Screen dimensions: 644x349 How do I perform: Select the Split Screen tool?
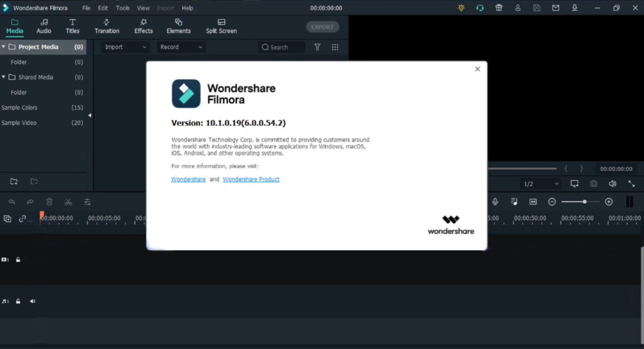tap(221, 26)
